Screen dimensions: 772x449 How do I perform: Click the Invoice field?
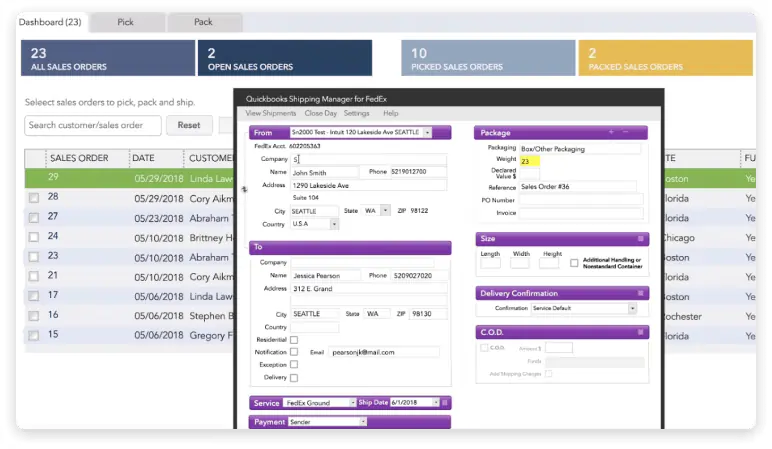tap(581, 213)
